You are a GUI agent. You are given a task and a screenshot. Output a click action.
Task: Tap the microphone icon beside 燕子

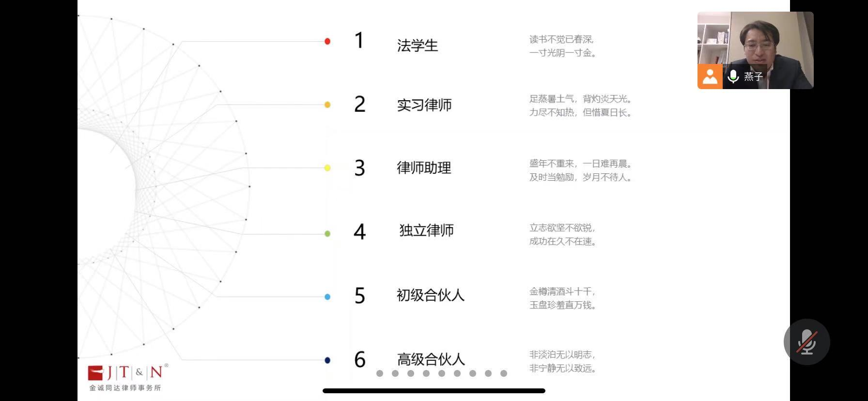[x=733, y=77]
